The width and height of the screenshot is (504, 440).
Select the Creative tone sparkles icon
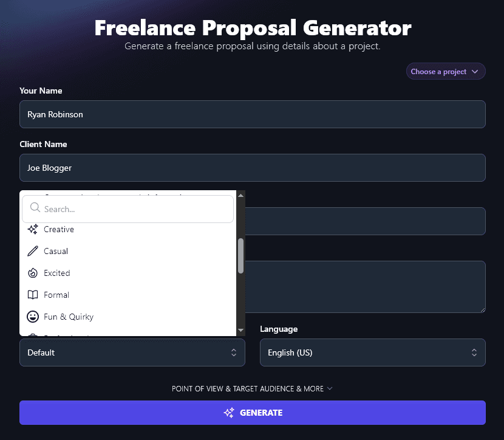[33, 229]
